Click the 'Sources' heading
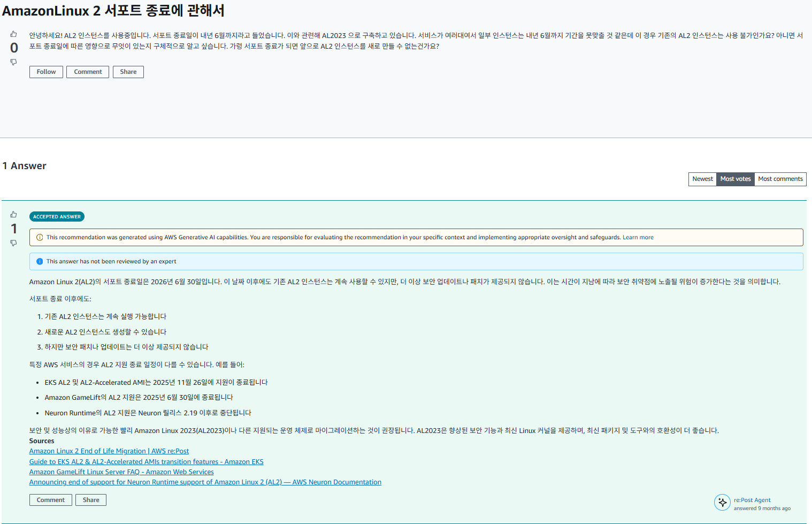Screen dimensions: 812x524 click(x=42, y=441)
